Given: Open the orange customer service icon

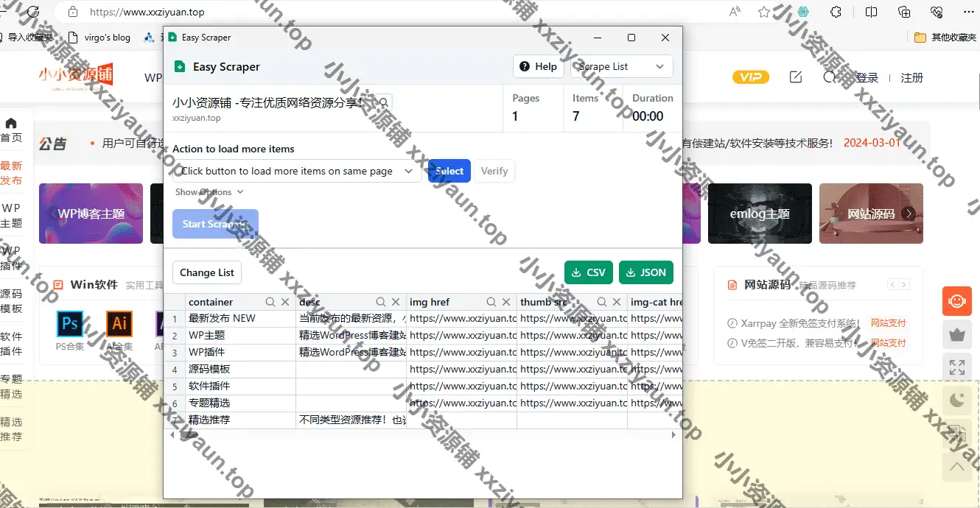Looking at the screenshot, I should (x=957, y=301).
